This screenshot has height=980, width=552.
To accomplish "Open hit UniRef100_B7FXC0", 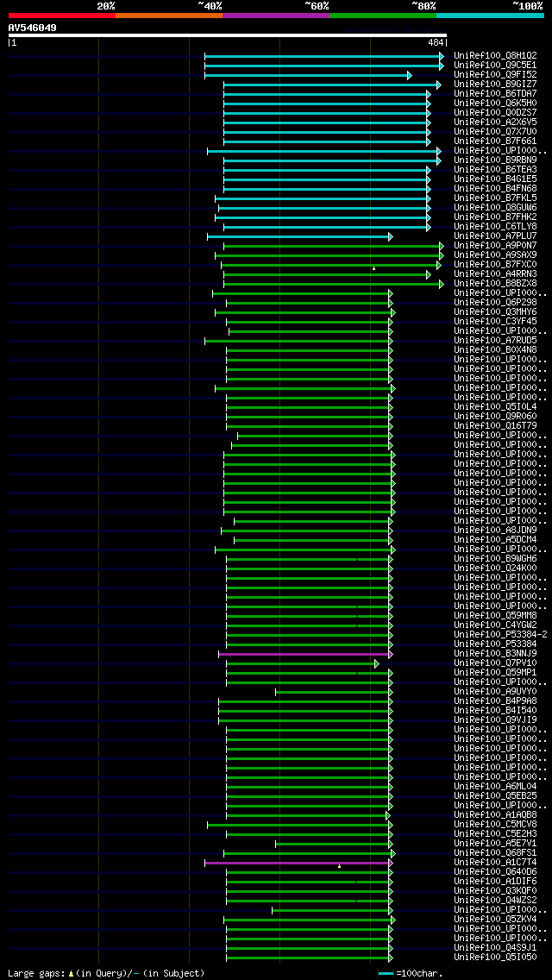I will coord(495,264).
